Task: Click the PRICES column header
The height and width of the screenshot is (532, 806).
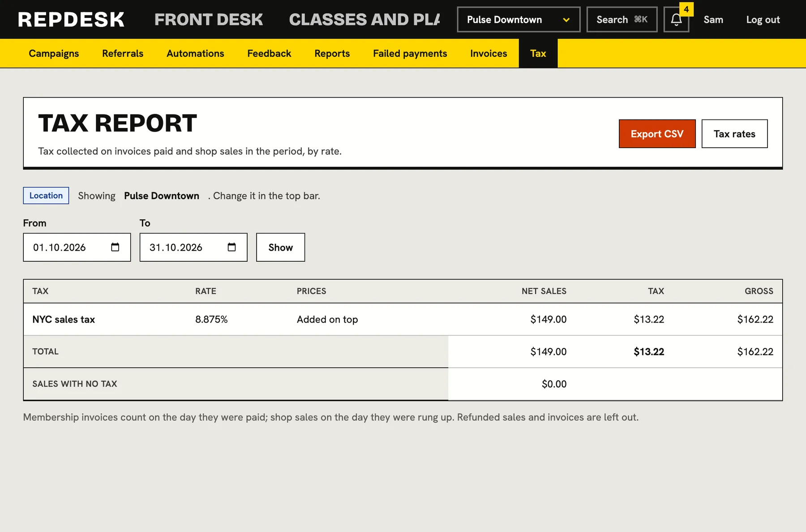Action: (311, 291)
